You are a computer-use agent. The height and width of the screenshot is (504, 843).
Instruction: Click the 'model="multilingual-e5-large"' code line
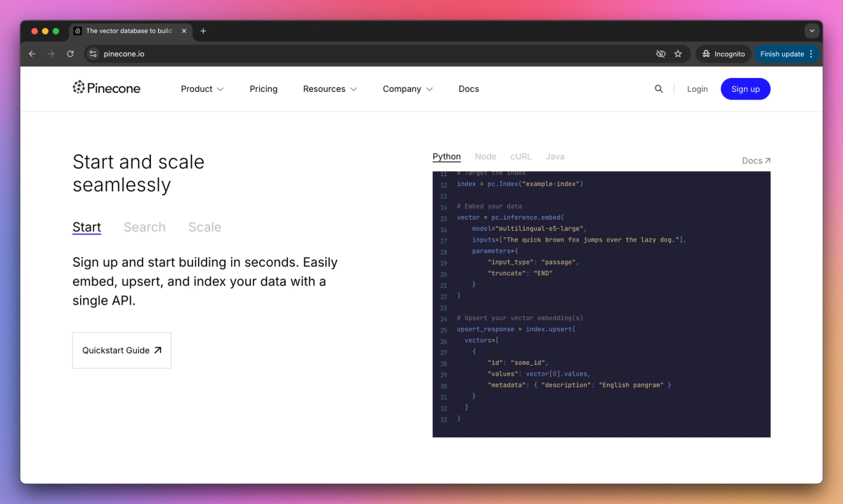point(529,229)
